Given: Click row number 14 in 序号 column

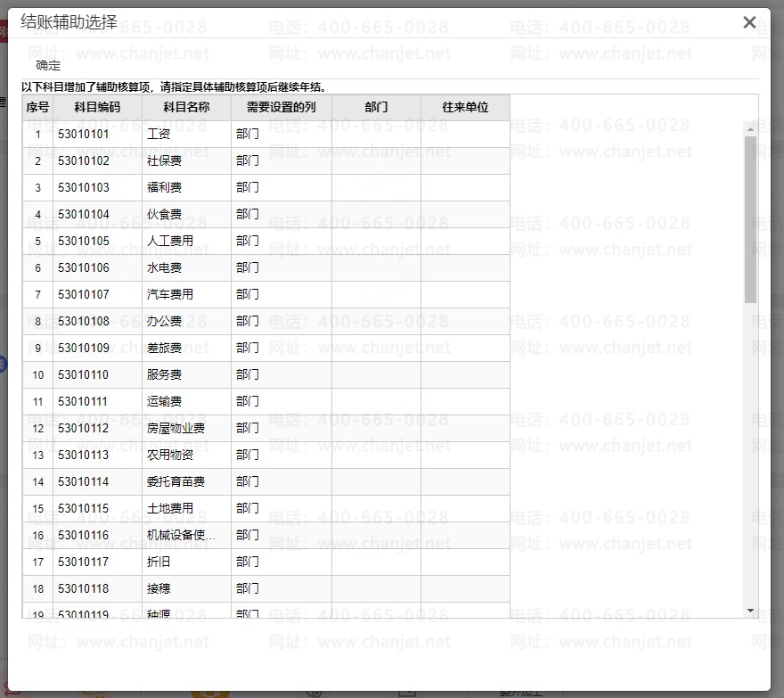Looking at the screenshot, I should click(x=37, y=482).
